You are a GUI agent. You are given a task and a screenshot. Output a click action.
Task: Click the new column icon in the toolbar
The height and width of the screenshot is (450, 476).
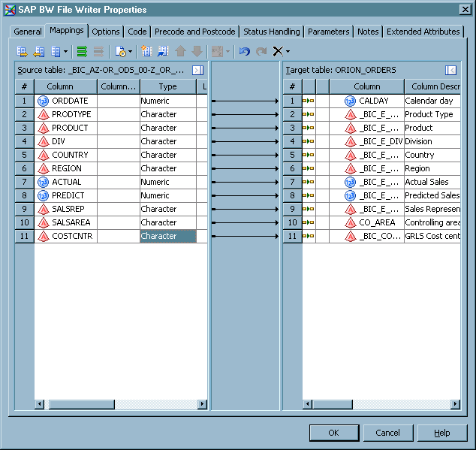pos(146,52)
